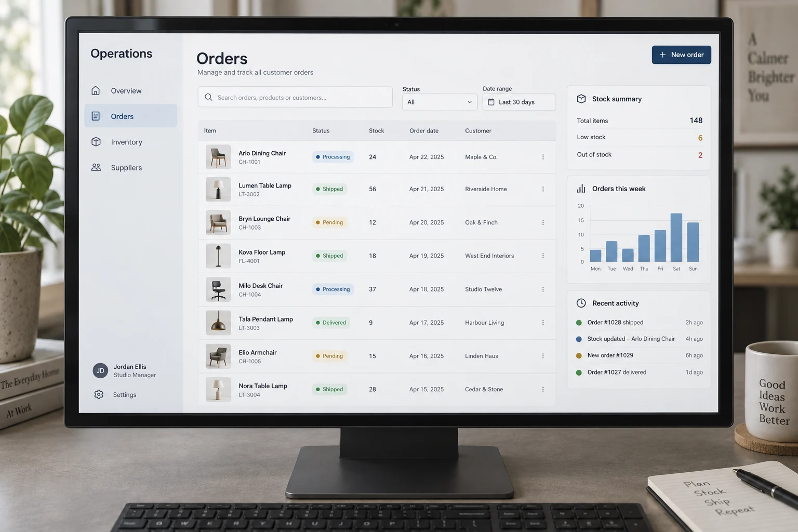This screenshot has width=798, height=532.
Task: Sort by the Order date column header
Action: point(424,130)
